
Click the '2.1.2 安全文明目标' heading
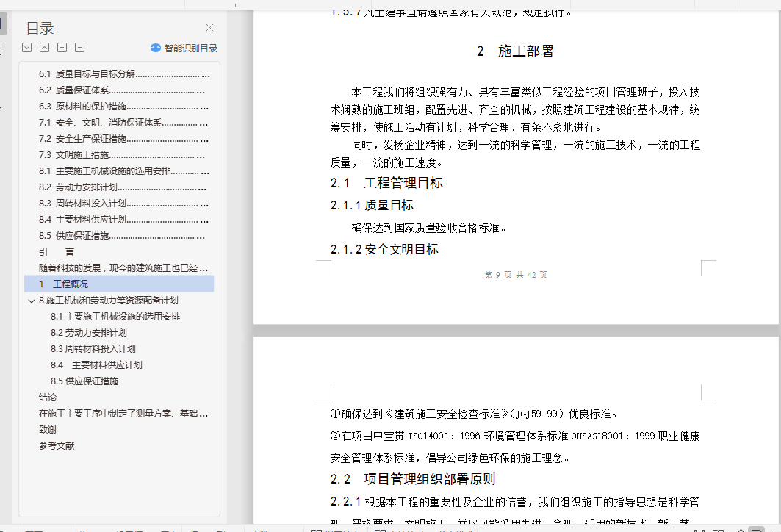pos(384,249)
